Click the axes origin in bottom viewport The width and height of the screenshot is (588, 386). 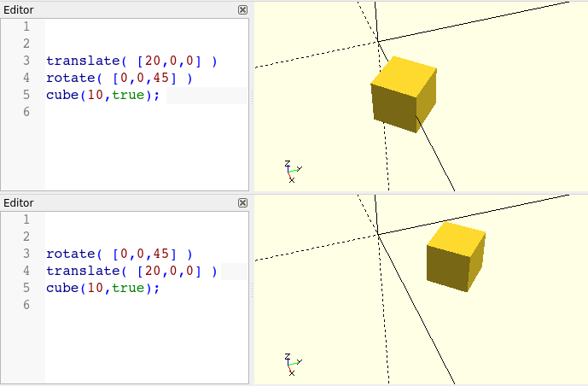click(x=377, y=233)
